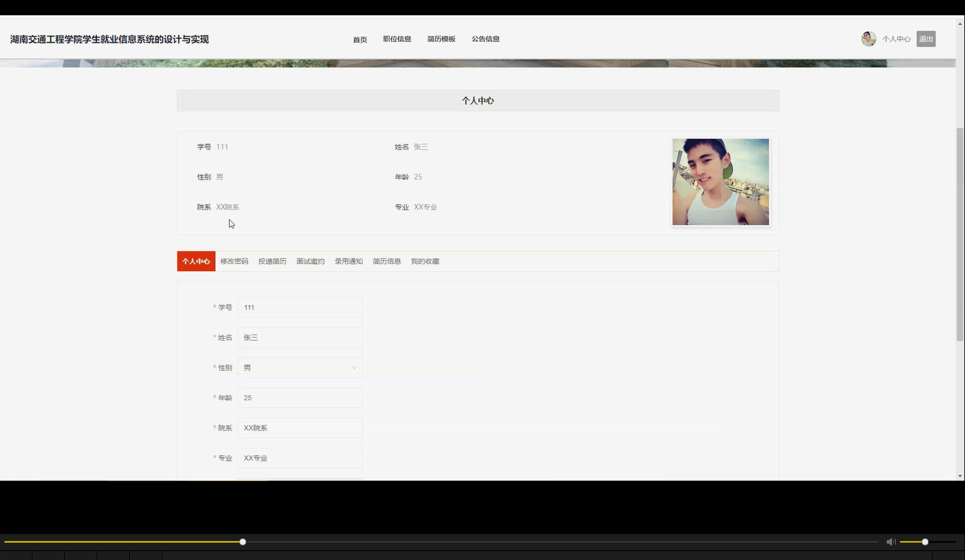Switch to 投递简历 tab
The image size is (965, 560).
point(272,262)
